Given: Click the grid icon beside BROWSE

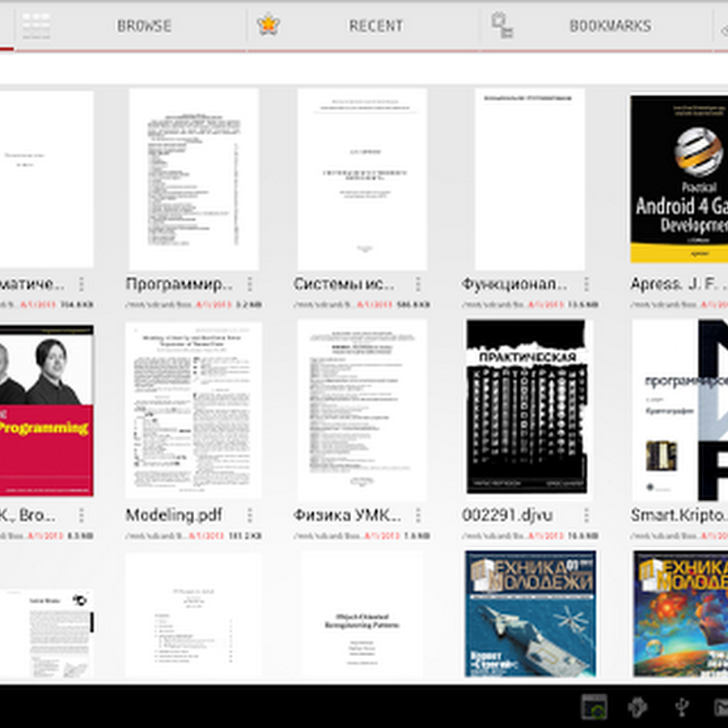Looking at the screenshot, I should pos(36,26).
